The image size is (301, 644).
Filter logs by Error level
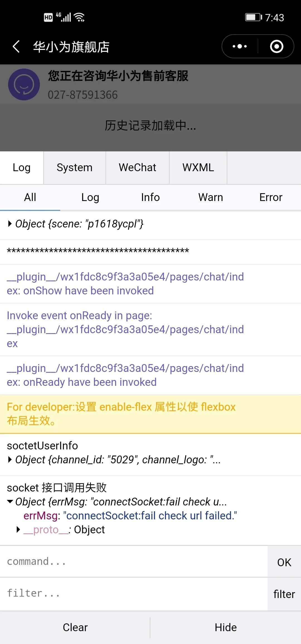pos(271,197)
